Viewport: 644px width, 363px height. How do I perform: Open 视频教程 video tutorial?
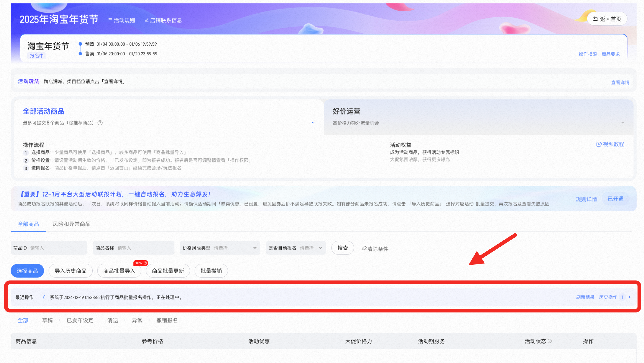click(610, 144)
